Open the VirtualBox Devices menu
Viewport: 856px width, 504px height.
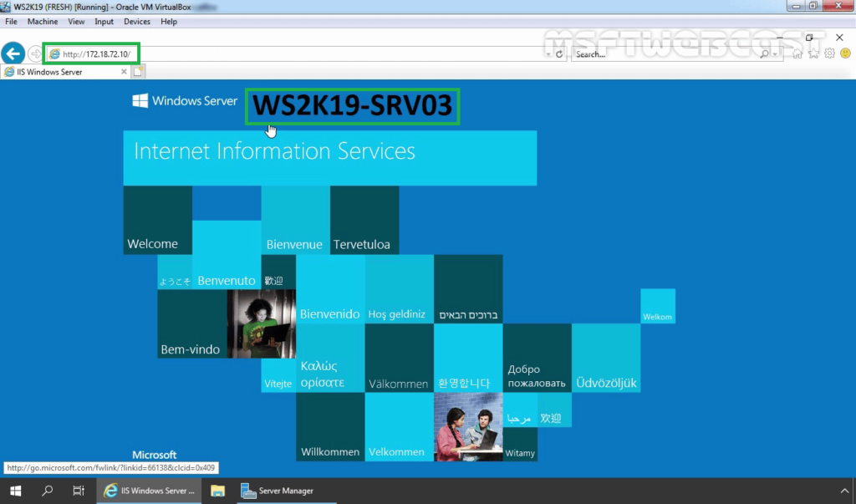click(136, 21)
